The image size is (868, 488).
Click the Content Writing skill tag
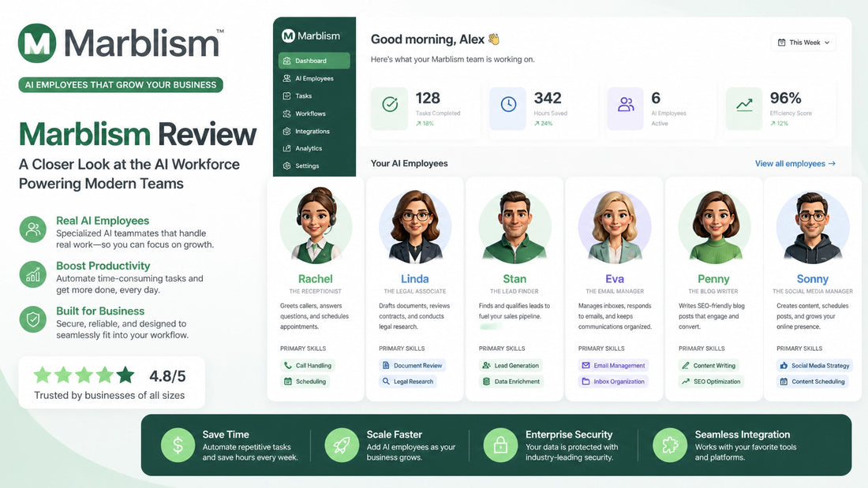(709, 366)
